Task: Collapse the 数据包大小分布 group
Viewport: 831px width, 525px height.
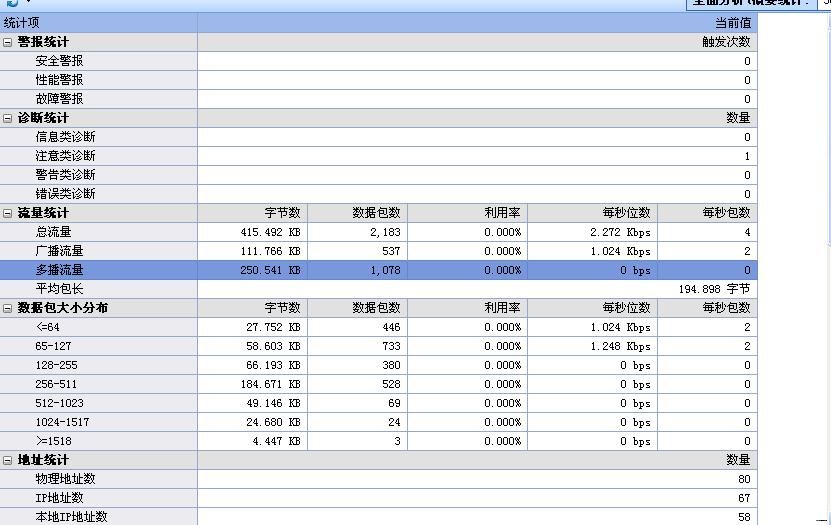Action: 8,308
